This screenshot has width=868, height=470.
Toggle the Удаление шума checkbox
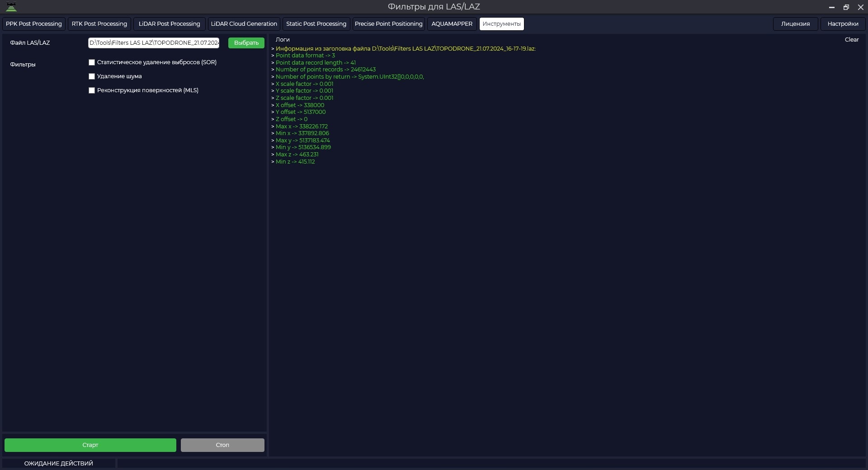[x=92, y=76]
